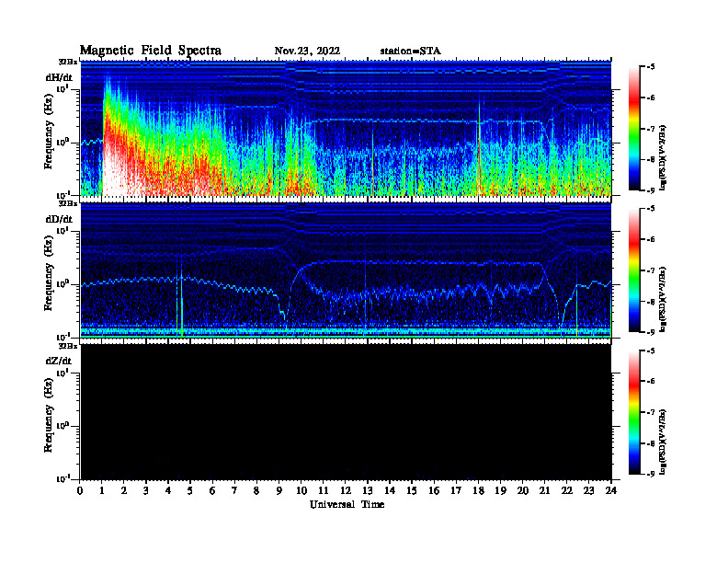Click the "32Hz" label atop the dD/dt panel
The height and width of the screenshot is (563, 728).
pos(67,203)
